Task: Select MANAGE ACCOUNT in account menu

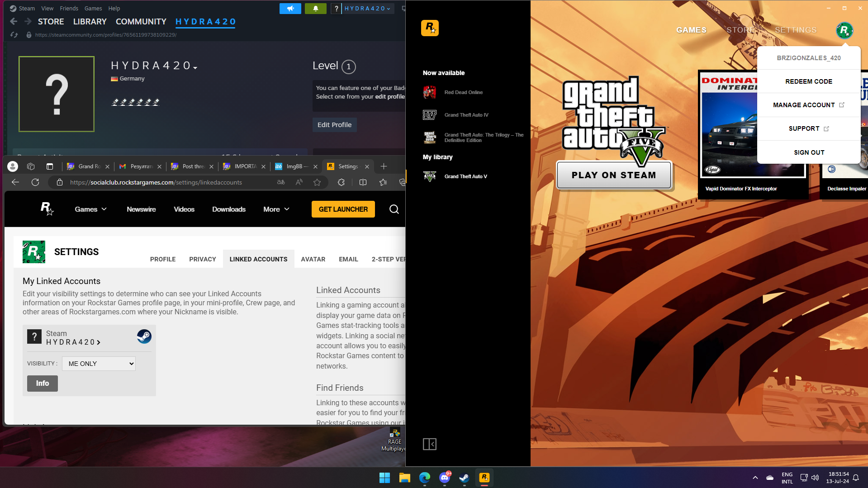Action: point(809,105)
